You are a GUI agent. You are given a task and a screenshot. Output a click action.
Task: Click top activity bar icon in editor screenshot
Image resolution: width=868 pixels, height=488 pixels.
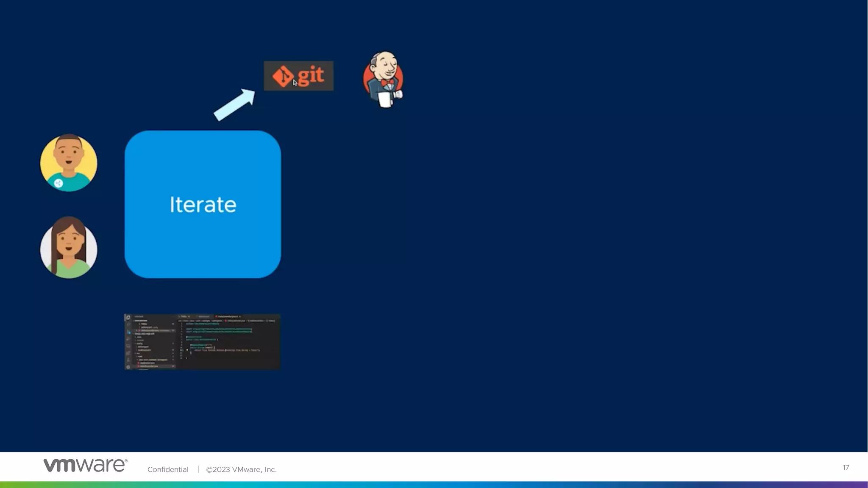tap(128, 318)
